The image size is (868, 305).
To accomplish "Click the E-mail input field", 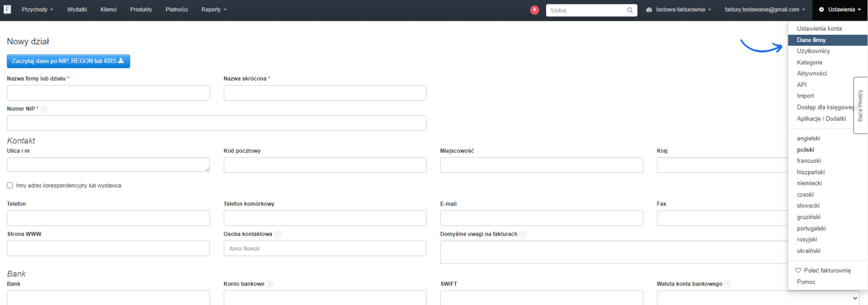I will tap(542, 218).
